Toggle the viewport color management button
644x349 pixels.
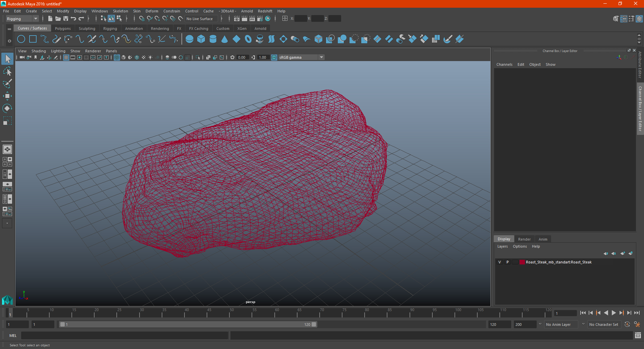pos(274,57)
